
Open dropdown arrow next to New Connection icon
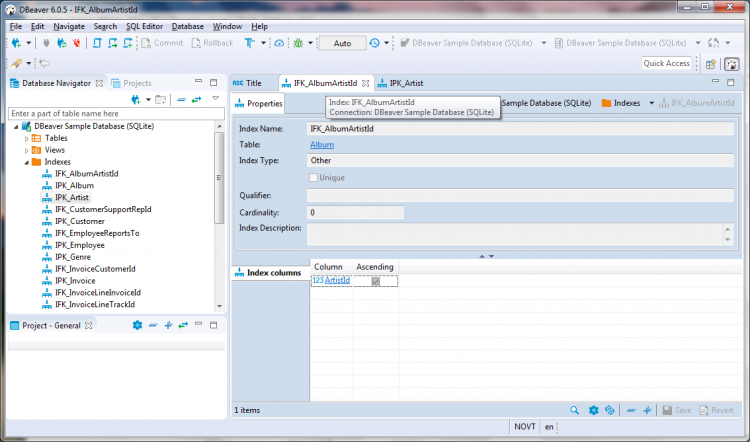29,43
